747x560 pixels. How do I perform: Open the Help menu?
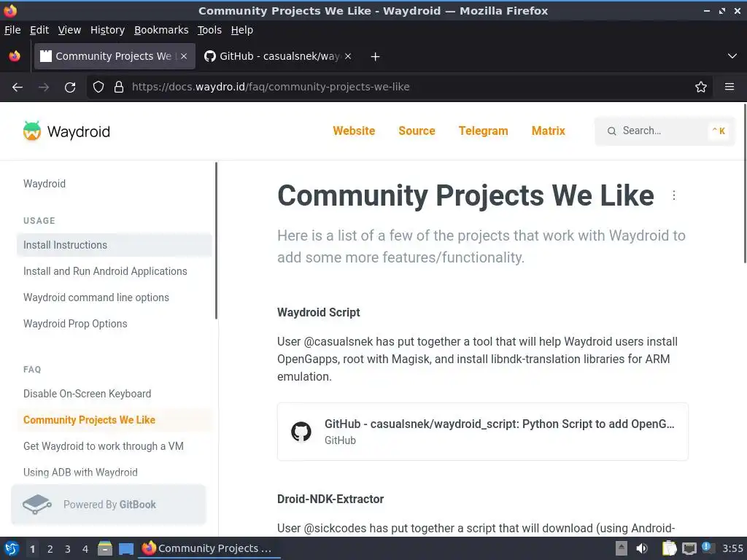click(242, 30)
